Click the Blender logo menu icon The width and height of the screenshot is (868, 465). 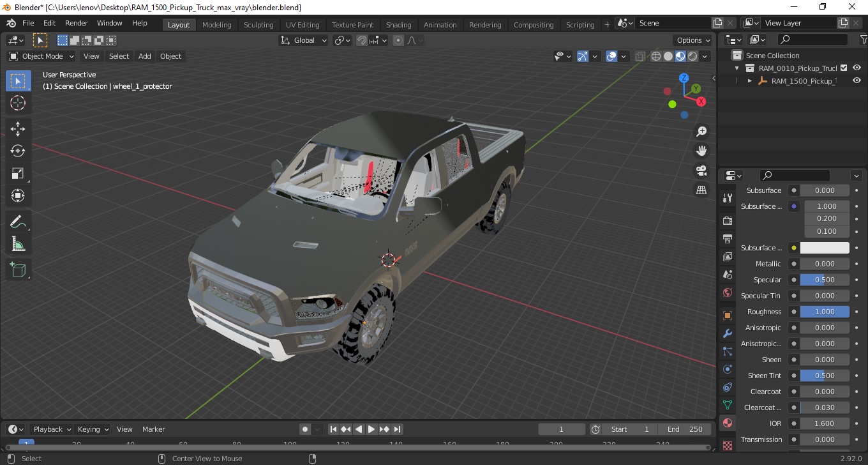point(11,23)
